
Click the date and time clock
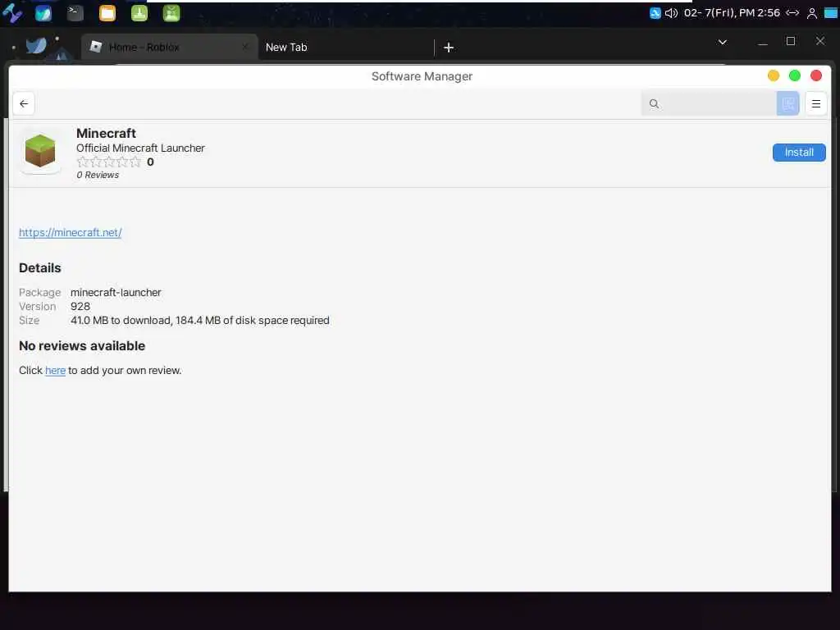pos(732,13)
